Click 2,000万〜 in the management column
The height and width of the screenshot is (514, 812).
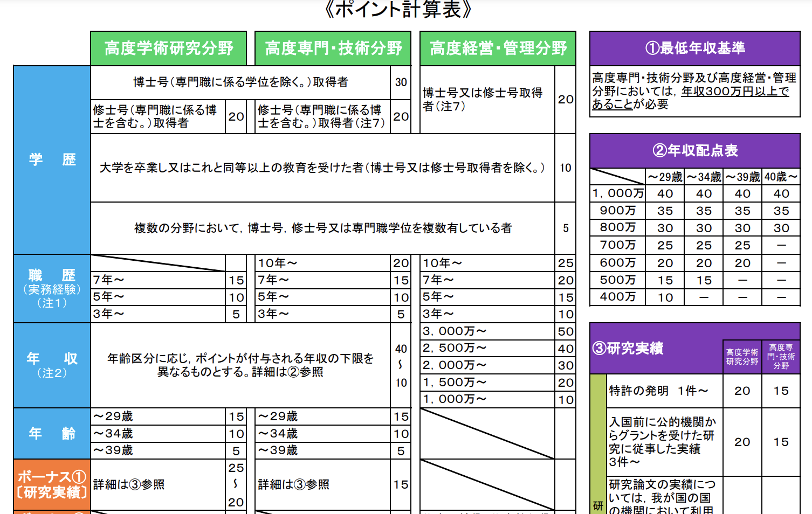point(455,365)
